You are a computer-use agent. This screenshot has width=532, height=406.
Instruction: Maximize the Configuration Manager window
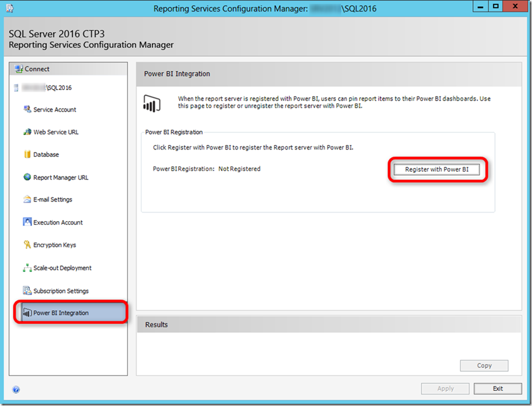pos(495,7)
